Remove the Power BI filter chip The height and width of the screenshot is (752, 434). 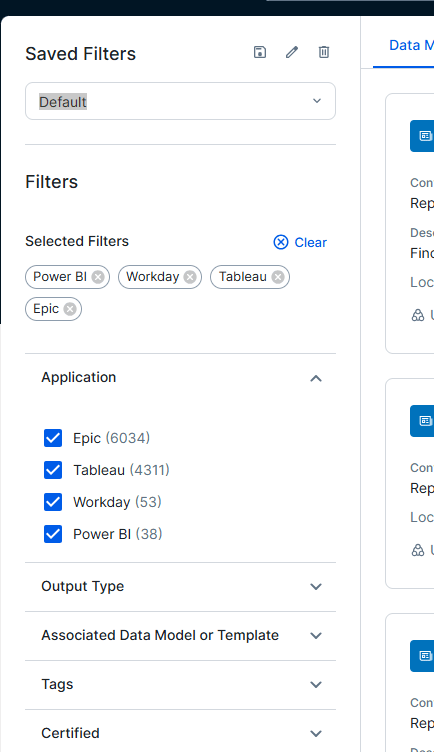coord(98,277)
